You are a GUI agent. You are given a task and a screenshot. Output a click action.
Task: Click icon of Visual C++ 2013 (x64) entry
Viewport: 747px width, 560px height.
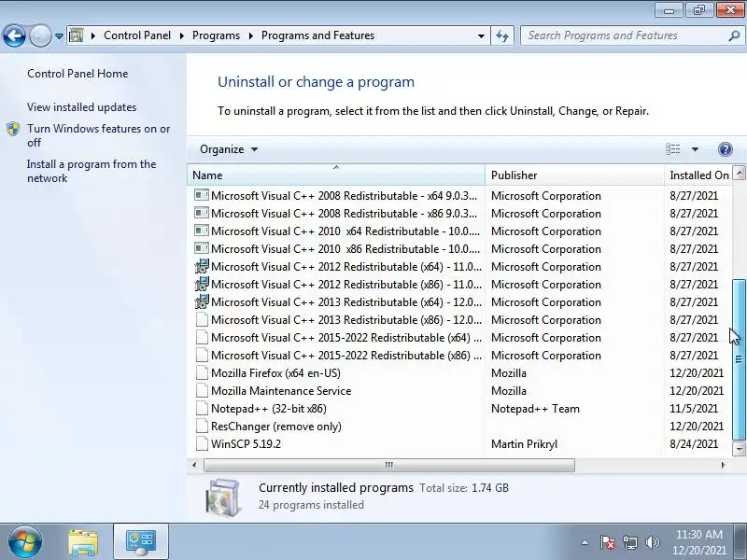point(202,301)
